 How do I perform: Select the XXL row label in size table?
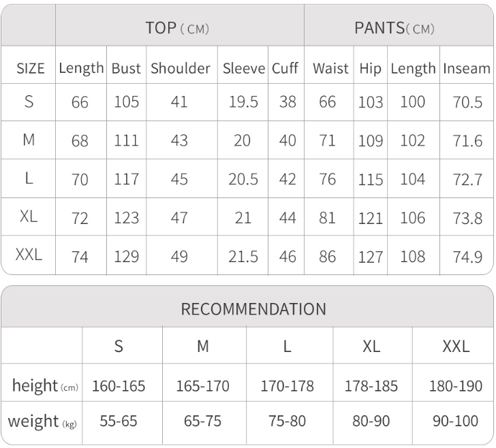tap(29, 255)
